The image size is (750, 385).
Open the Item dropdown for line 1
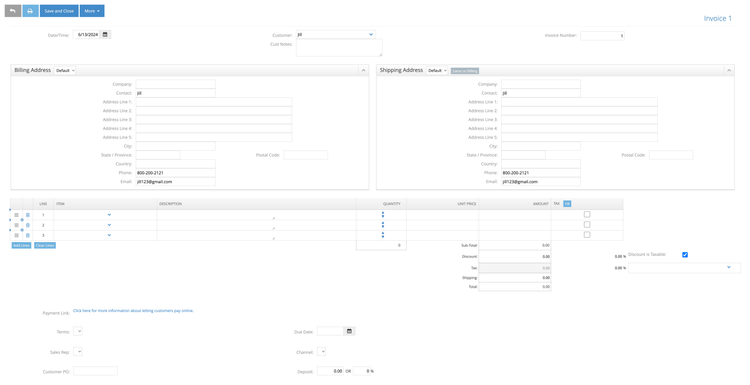109,215
